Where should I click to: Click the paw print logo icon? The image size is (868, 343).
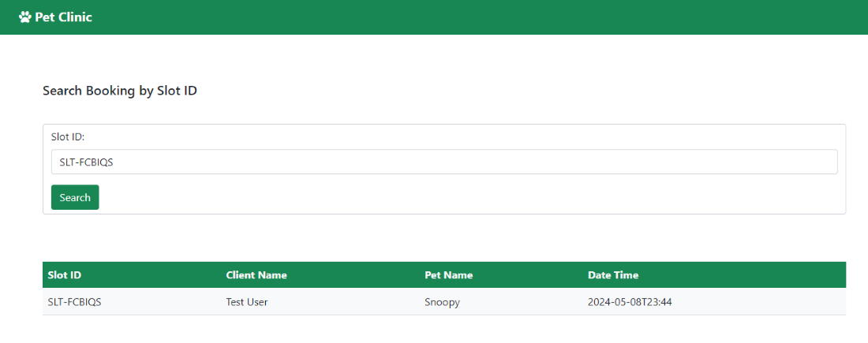tap(25, 17)
